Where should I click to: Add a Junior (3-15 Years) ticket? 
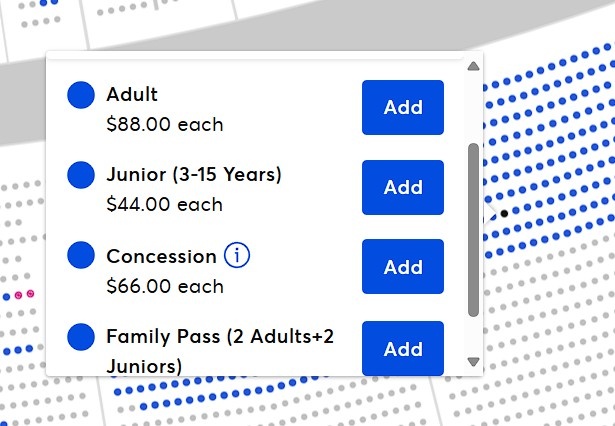(x=403, y=187)
